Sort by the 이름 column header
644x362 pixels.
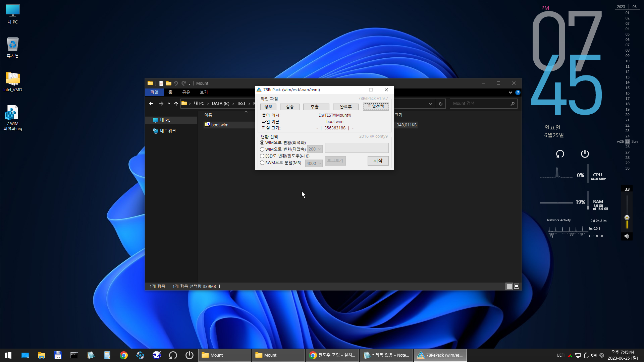click(208, 115)
